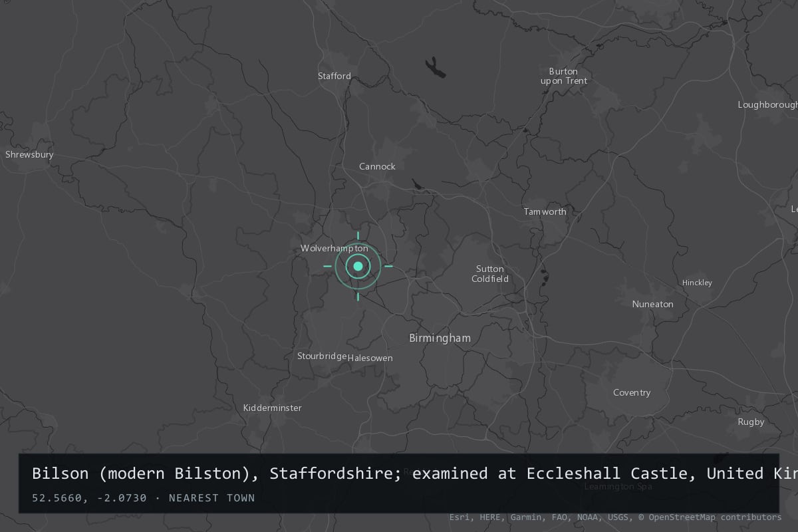Click the Nuneaton town label
The height and width of the screenshot is (532, 798).
pos(652,304)
